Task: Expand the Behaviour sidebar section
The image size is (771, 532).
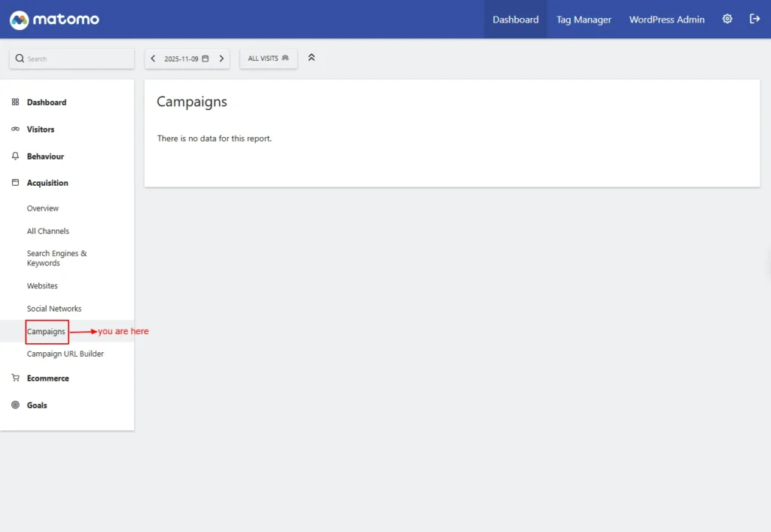Action: click(x=45, y=157)
